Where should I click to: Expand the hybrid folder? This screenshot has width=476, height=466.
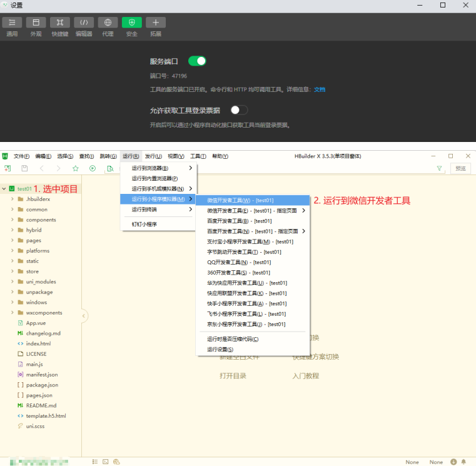pos(12,230)
